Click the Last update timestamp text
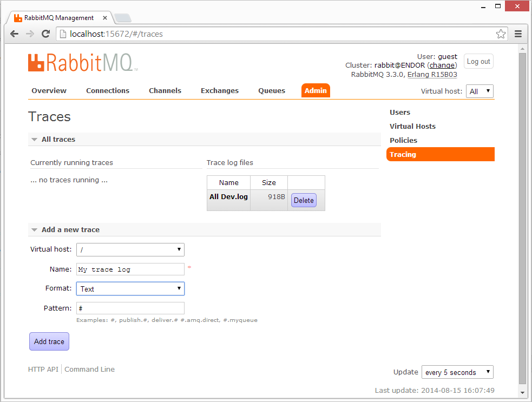 pos(435,391)
